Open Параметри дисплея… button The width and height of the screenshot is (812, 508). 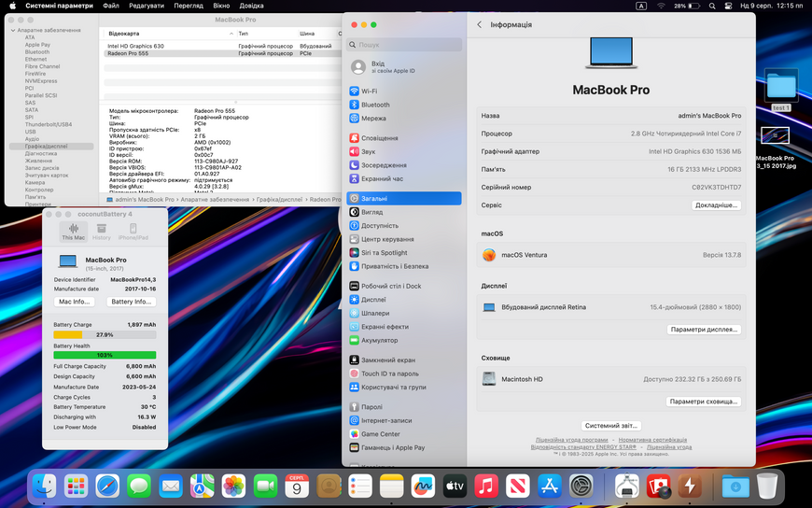coord(704,330)
